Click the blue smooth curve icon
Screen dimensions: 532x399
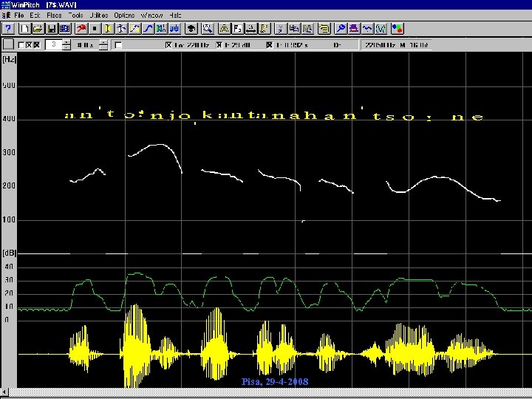tap(148, 29)
